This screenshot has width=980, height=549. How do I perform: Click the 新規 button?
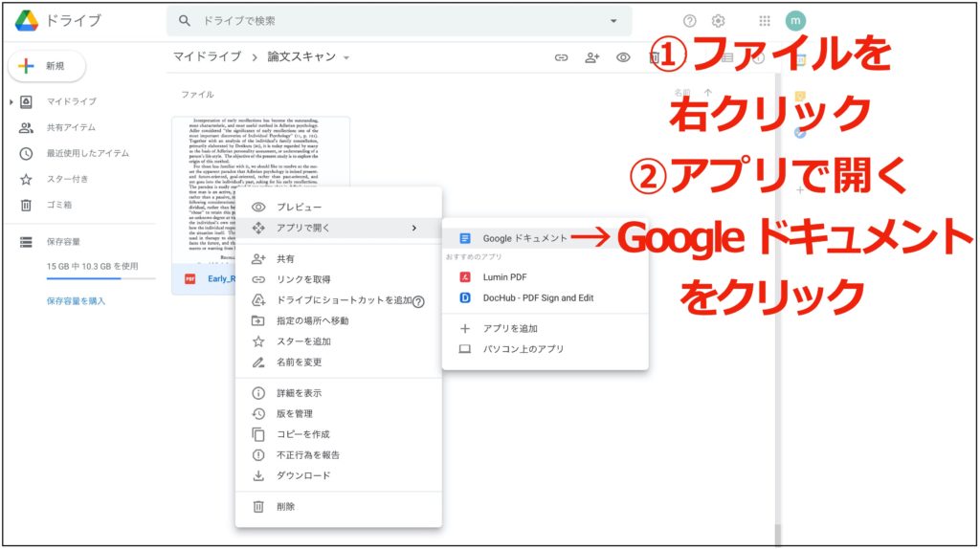click(47, 66)
